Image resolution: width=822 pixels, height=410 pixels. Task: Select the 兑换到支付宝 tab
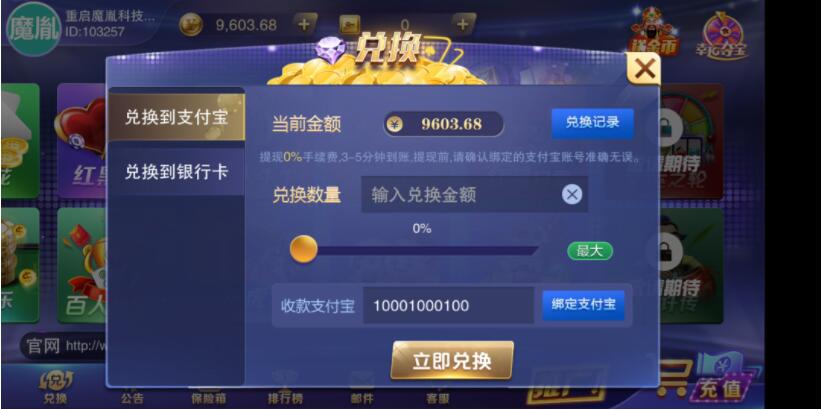tap(177, 117)
